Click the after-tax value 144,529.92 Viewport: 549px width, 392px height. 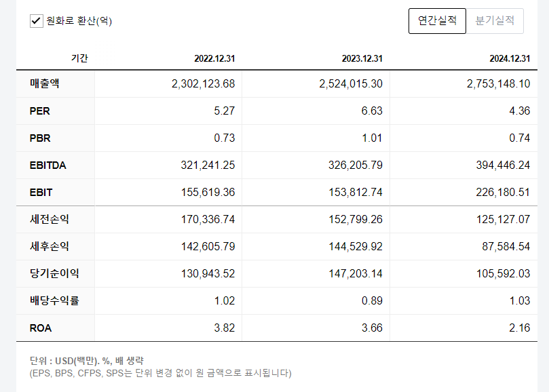point(356,247)
